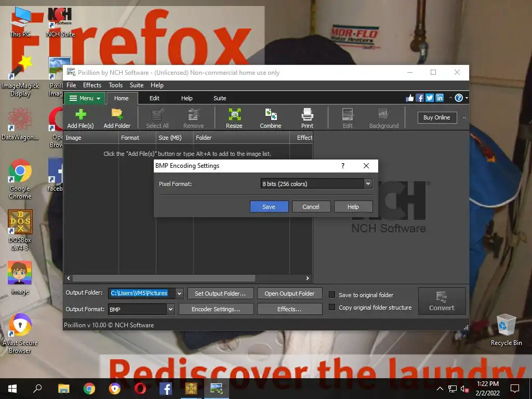Image resolution: width=532 pixels, height=399 pixels.
Task: Click the Edit toolbar icon
Action: pyautogui.click(x=348, y=118)
